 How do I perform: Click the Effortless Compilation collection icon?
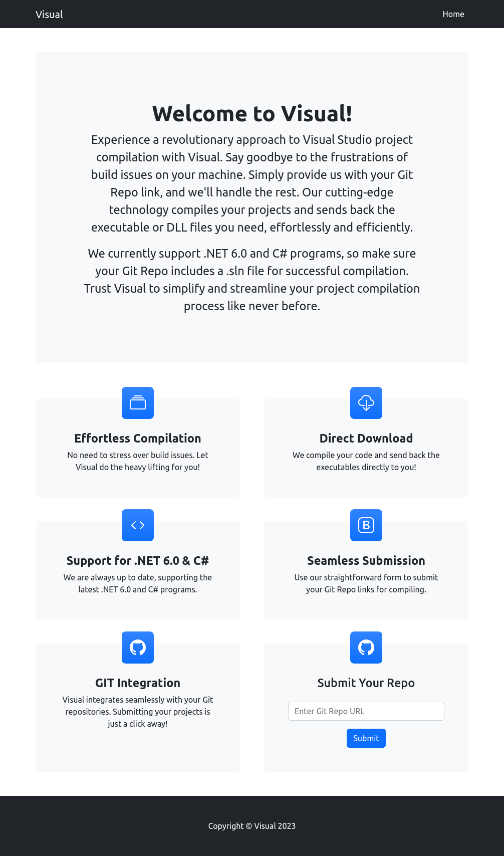tap(138, 403)
